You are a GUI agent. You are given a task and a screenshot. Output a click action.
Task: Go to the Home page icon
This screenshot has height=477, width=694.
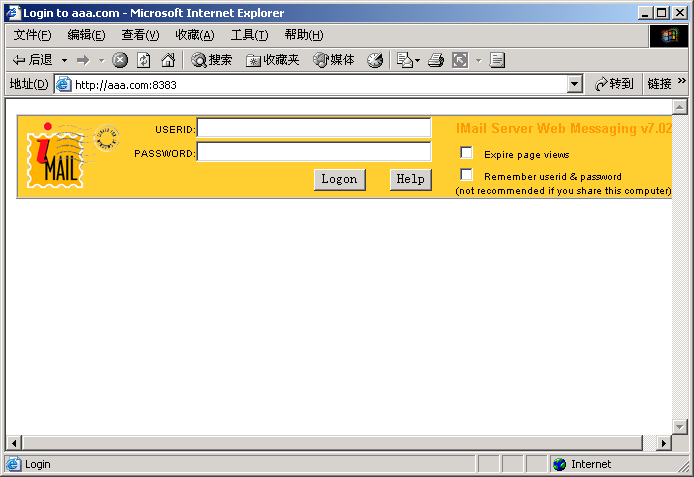point(168,60)
